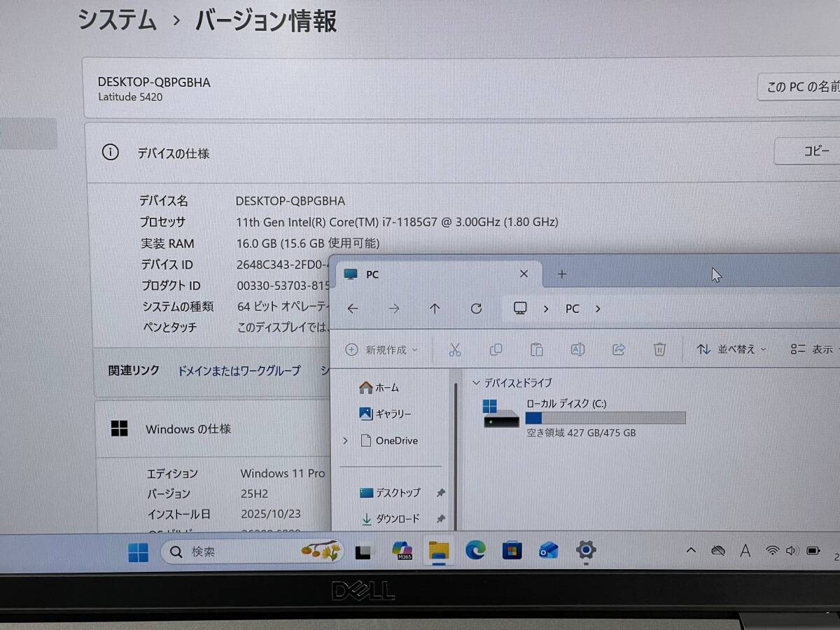Open Outlook from taskbar

coord(549,551)
